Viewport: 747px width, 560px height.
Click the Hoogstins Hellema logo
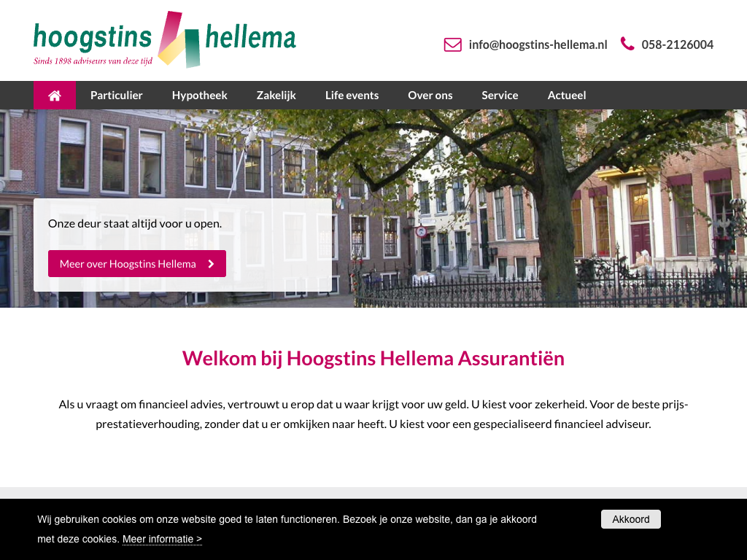click(x=165, y=39)
